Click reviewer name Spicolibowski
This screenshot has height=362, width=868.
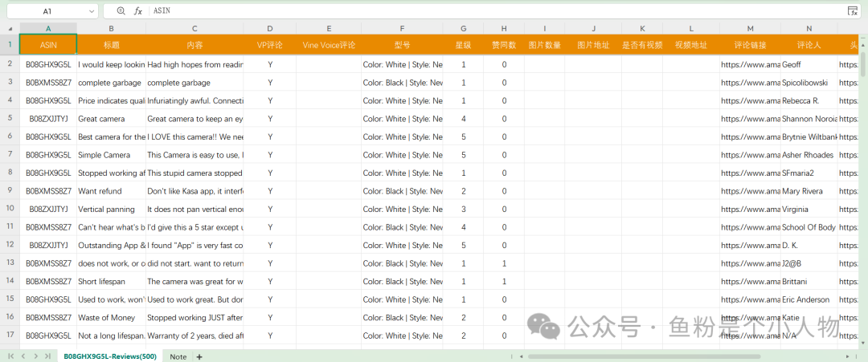pos(805,83)
